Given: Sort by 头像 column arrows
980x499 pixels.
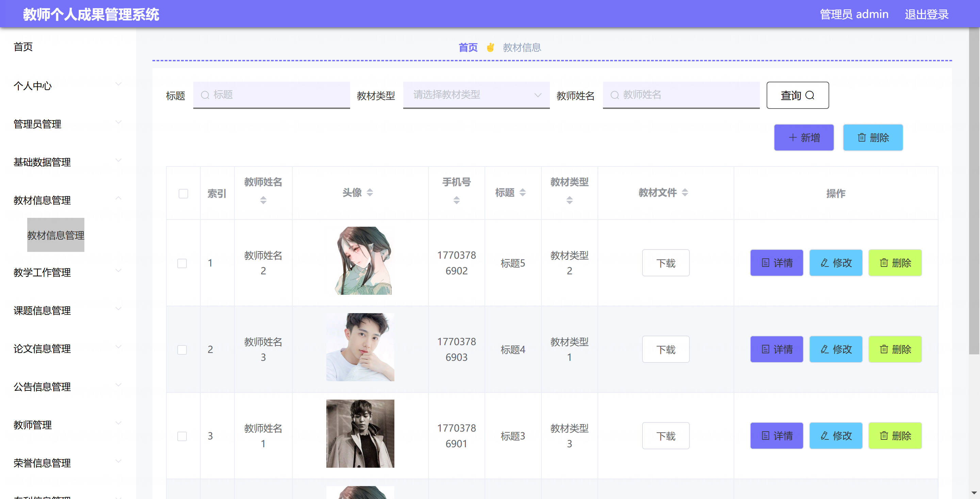Looking at the screenshot, I should [370, 193].
